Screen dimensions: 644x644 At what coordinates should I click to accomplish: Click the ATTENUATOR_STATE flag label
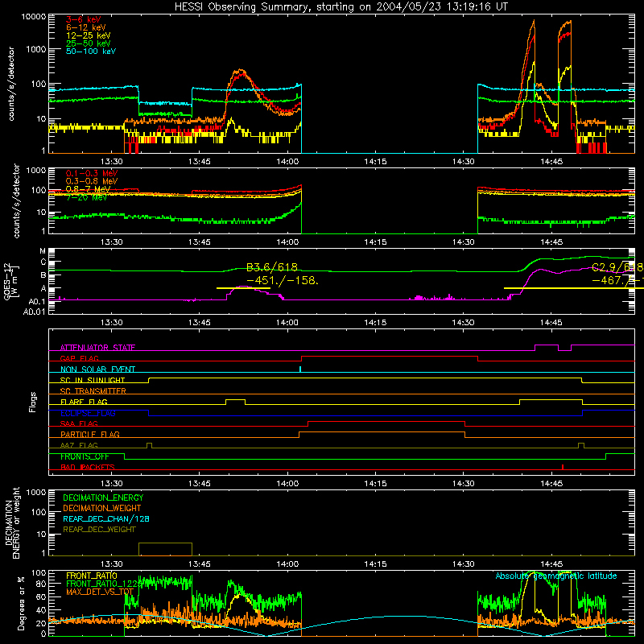(x=97, y=348)
